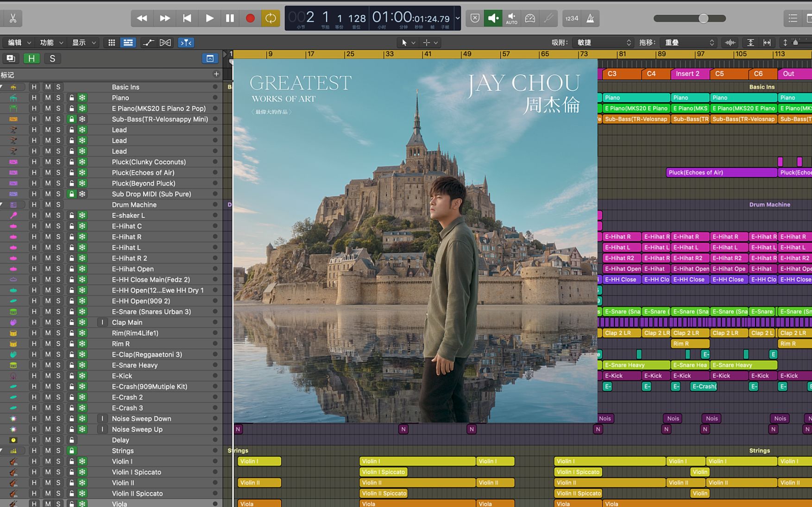
Task: Toggle horizontal auto zoom icon
Action: 767,43
